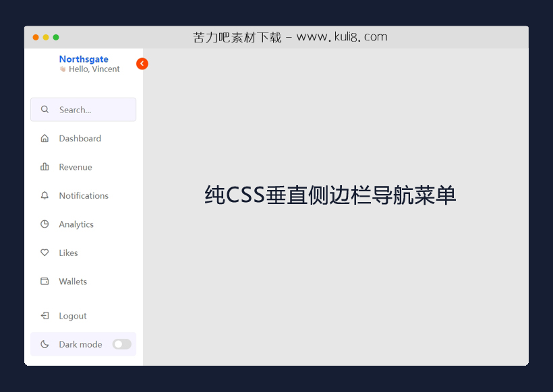Collapse the sidebar with the orange chevron
553x392 pixels.
pos(142,63)
